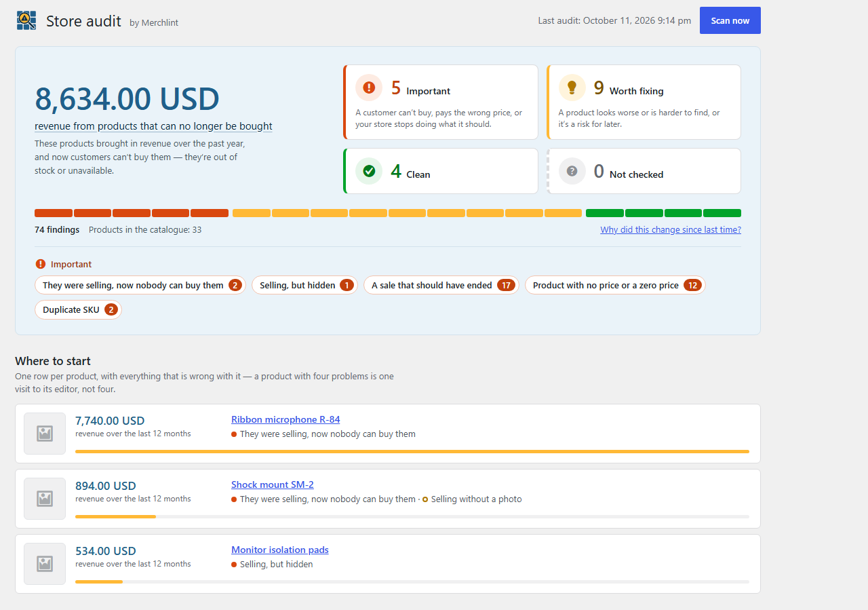
Task: Select 'They were selling, now nobody can buy them' chip
Action: pos(140,285)
